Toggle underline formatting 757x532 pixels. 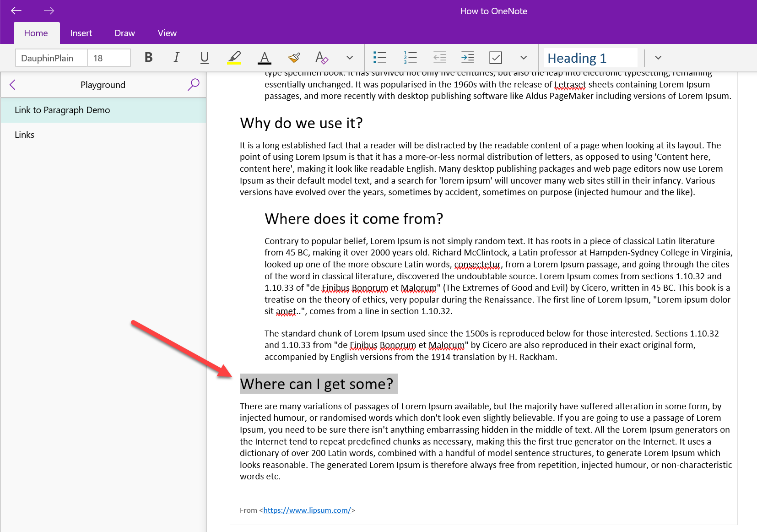pyautogui.click(x=204, y=58)
